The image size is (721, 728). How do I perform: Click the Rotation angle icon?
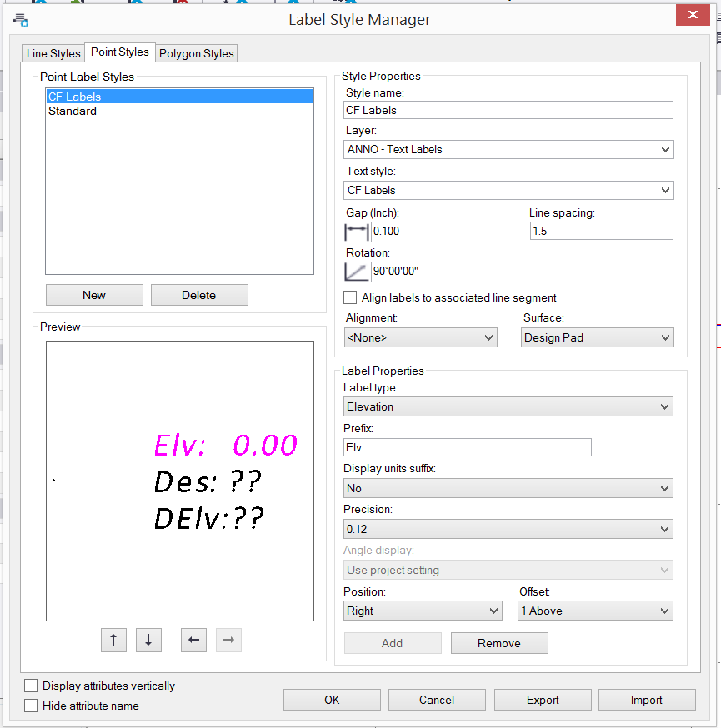(x=356, y=272)
